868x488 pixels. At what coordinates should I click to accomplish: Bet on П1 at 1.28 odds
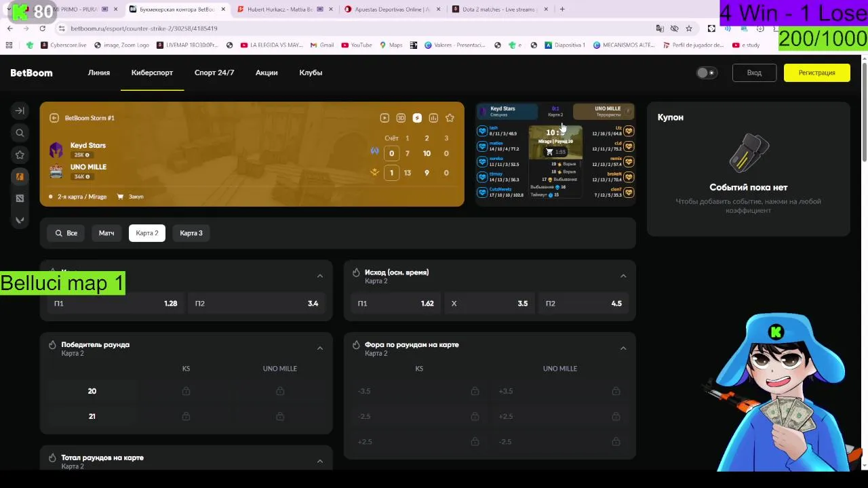[x=115, y=304]
